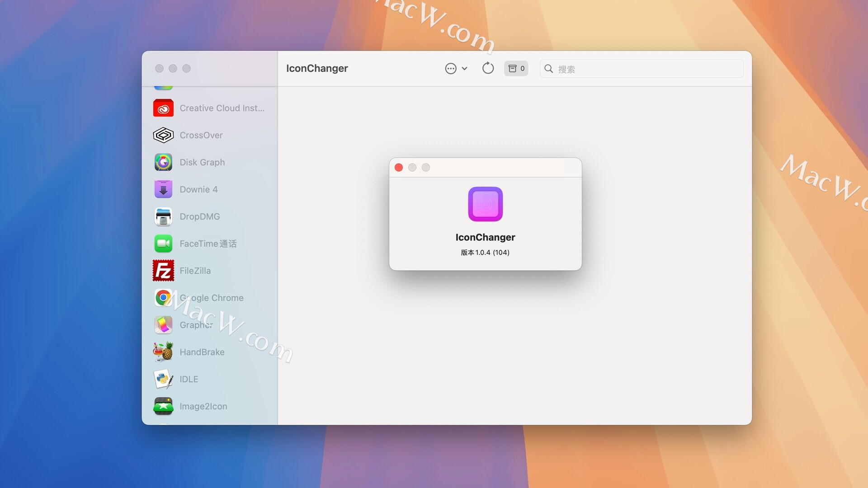Click the 'IconChanger' name in About window

pyautogui.click(x=485, y=237)
